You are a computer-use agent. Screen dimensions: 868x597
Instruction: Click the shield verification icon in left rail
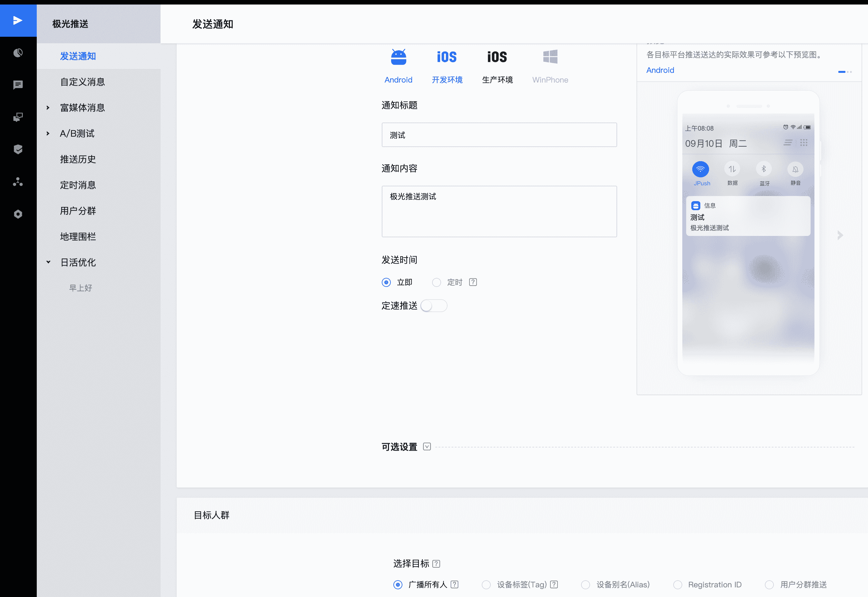click(x=18, y=149)
